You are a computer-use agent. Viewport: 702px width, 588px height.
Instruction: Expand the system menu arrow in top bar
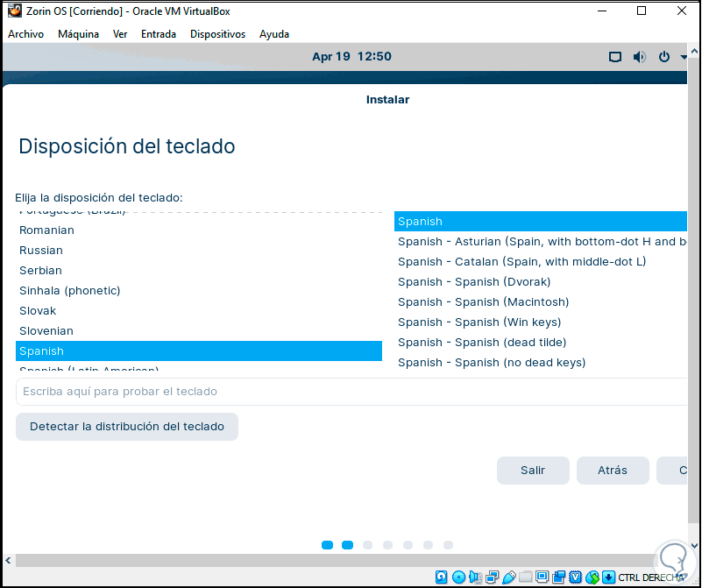(x=684, y=57)
